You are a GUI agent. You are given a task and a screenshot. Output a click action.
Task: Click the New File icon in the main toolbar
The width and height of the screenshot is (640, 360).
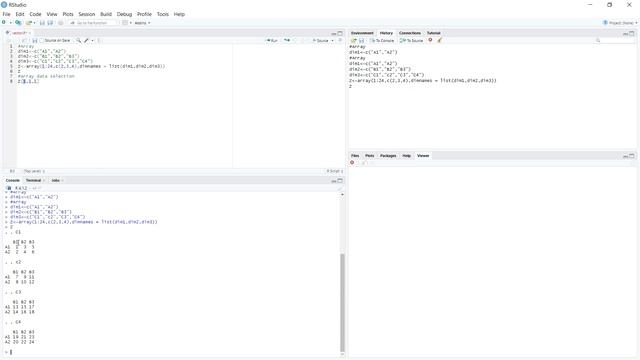[4, 23]
